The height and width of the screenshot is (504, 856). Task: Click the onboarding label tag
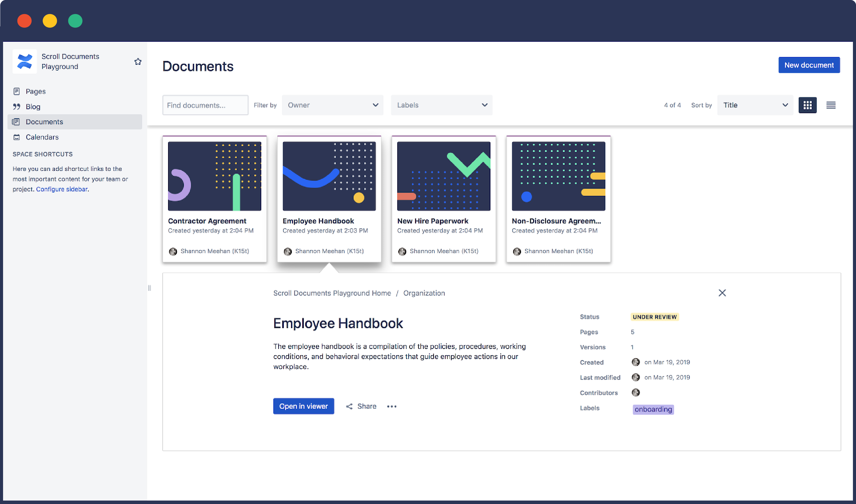[x=653, y=409]
